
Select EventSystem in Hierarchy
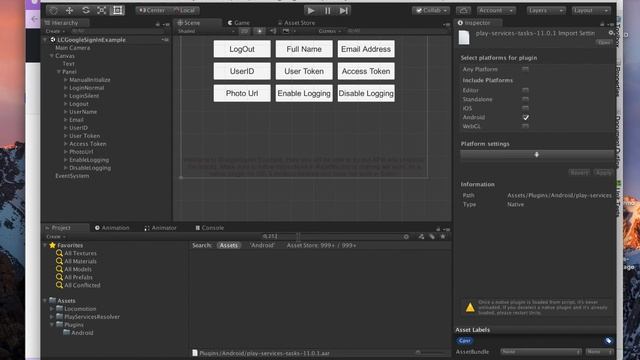(x=72, y=176)
